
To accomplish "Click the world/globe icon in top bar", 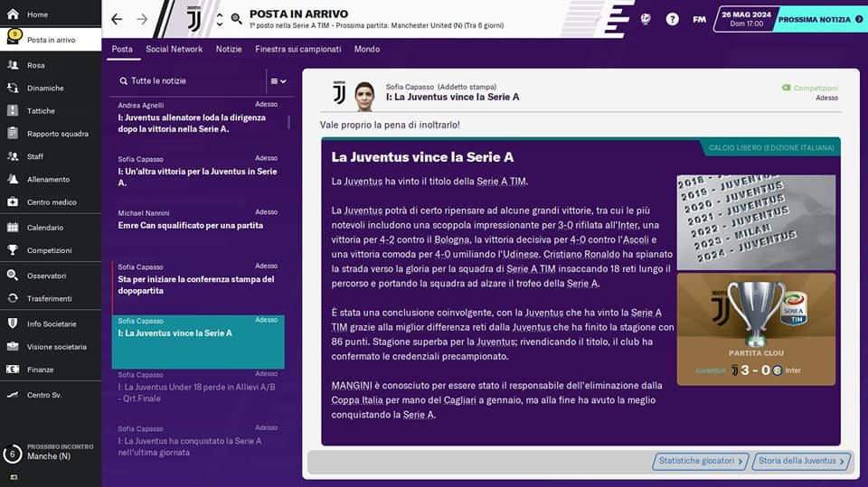I will [646, 19].
